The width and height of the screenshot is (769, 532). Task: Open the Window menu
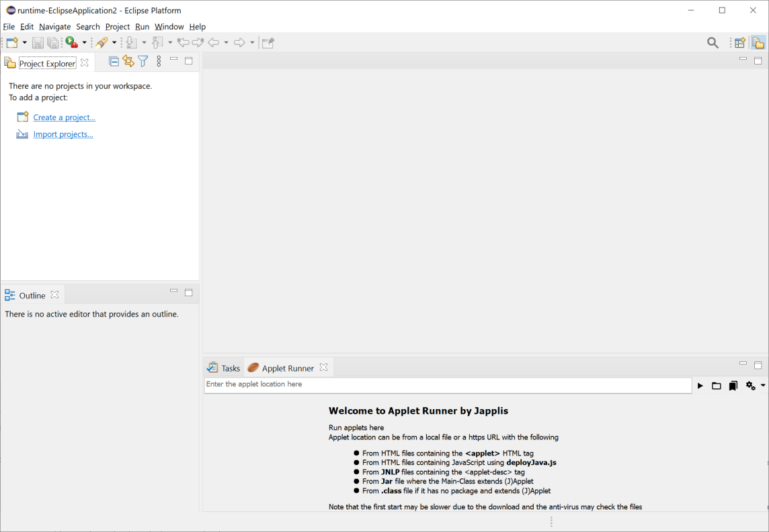(x=169, y=26)
